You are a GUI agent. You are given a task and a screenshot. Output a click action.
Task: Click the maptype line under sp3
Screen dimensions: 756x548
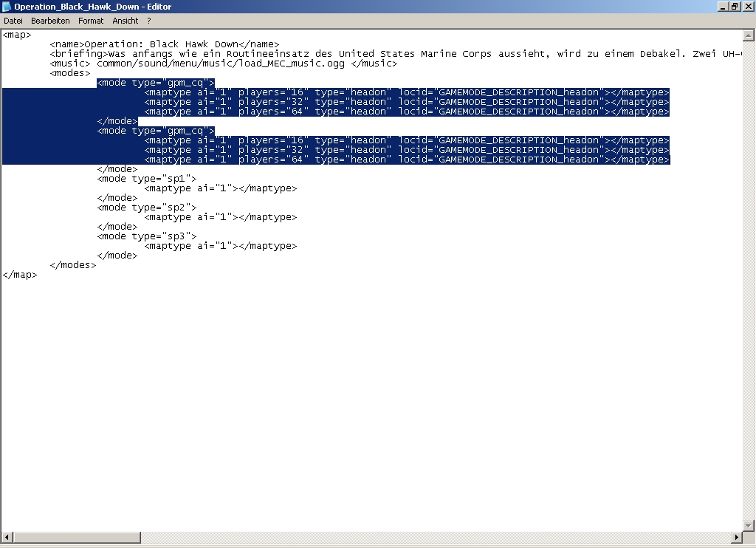(x=221, y=246)
